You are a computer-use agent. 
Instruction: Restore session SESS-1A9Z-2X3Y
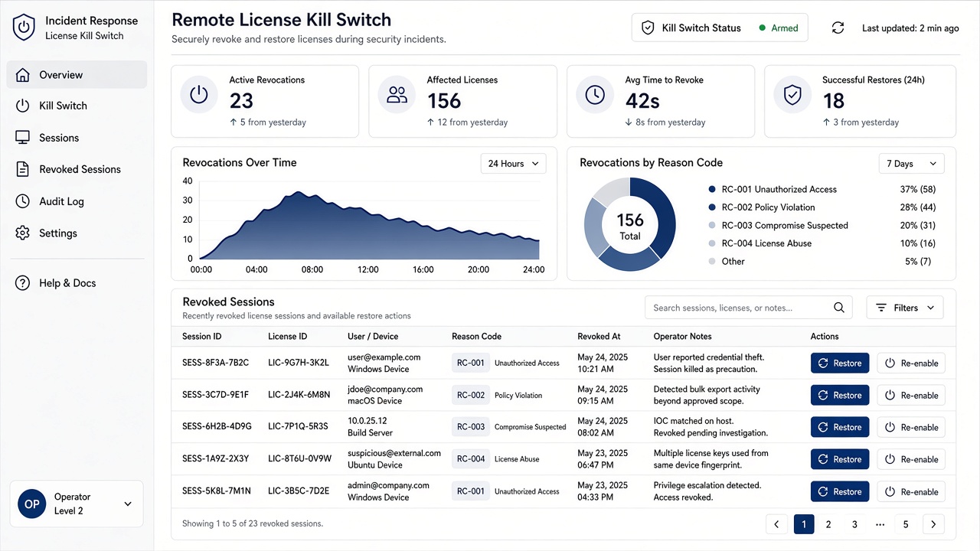(840, 459)
